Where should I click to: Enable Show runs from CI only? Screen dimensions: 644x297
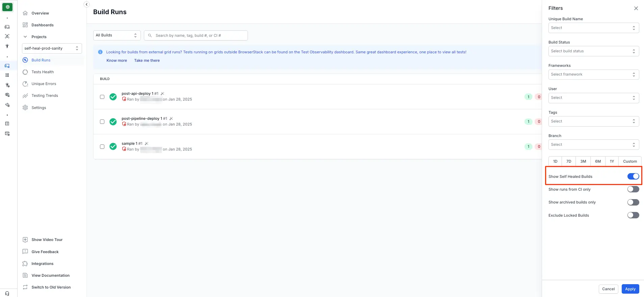pos(633,189)
